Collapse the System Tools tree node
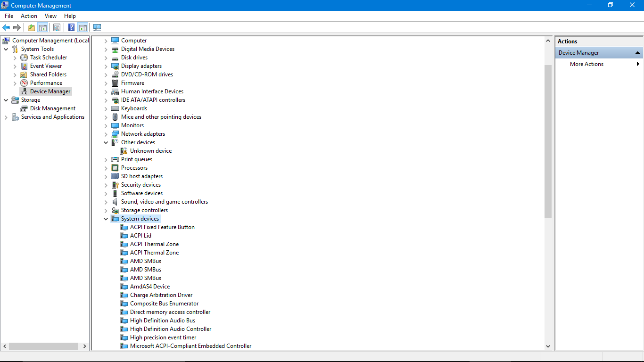The width and height of the screenshot is (644, 362). coord(6,49)
